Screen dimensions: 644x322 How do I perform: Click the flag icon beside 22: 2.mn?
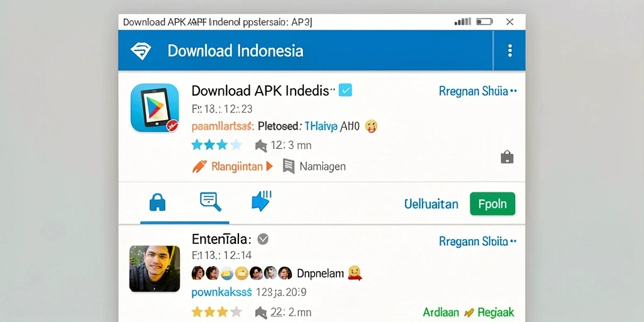coord(261,313)
